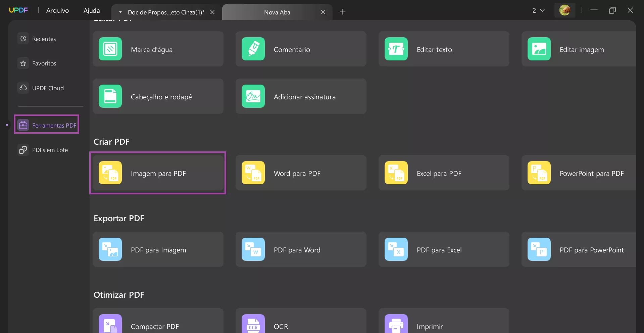Select the Word para PDF icon
The height and width of the screenshot is (333, 644).
(253, 173)
